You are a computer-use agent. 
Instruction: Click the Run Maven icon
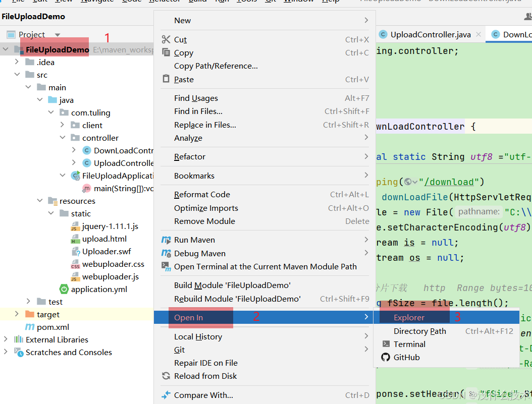pyautogui.click(x=166, y=240)
